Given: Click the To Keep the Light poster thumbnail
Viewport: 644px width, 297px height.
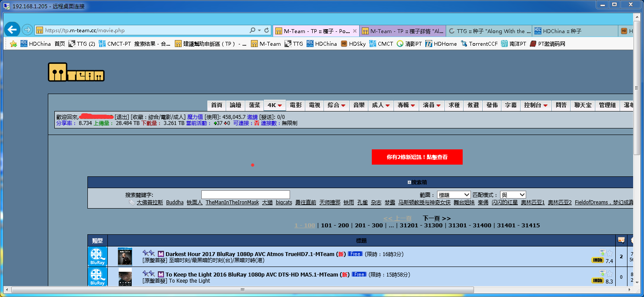Looking at the screenshot, I should (x=125, y=277).
